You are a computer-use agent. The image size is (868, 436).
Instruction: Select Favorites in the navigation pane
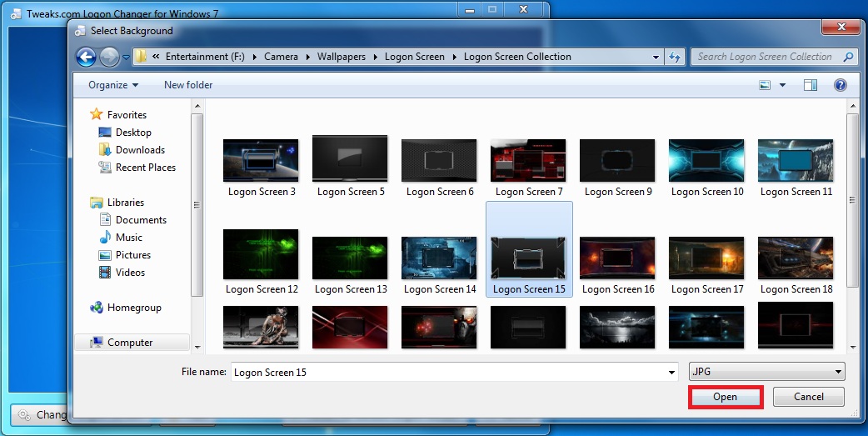(127, 115)
